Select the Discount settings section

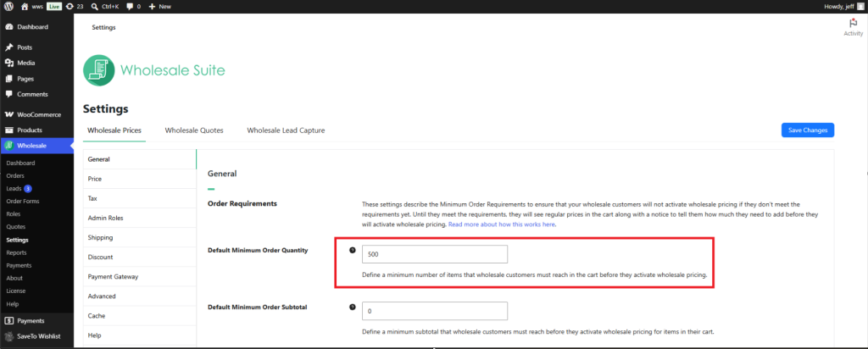[140, 258]
